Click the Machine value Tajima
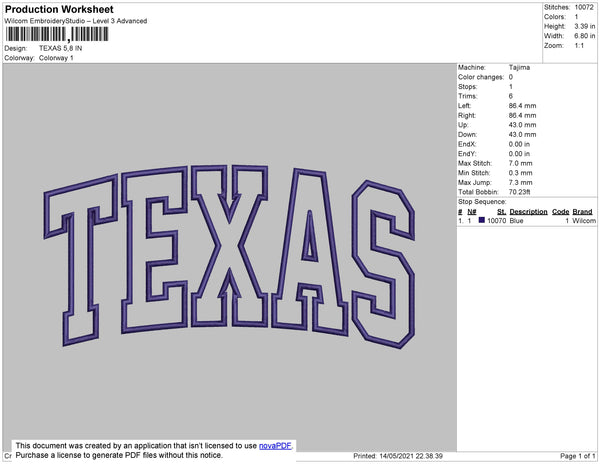The height and width of the screenshot is (464, 600). pyautogui.click(x=519, y=67)
